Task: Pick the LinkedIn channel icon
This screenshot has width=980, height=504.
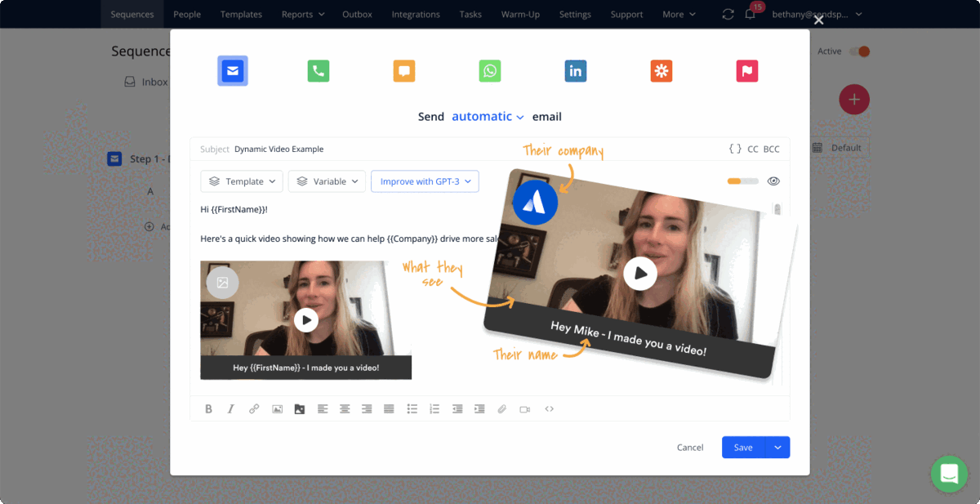Action: (575, 71)
